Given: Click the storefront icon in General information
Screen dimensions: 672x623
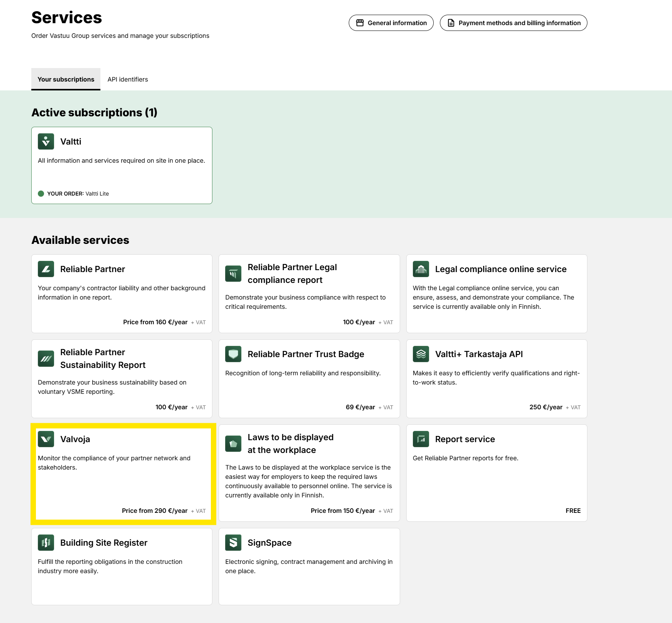Looking at the screenshot, I should click(x=360, y=23).
